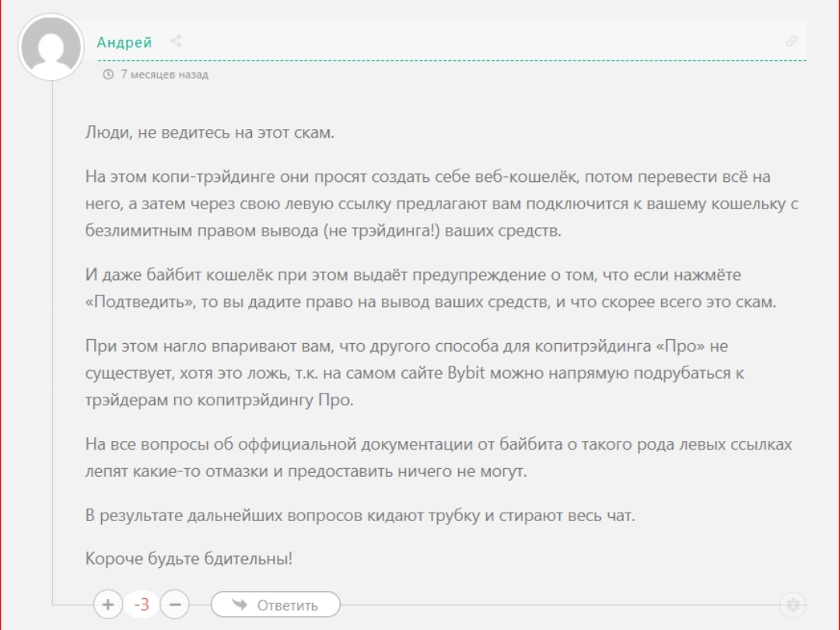
Task: Click the line 'Короче будьте бдительны!'
Action: click(189, 558)
